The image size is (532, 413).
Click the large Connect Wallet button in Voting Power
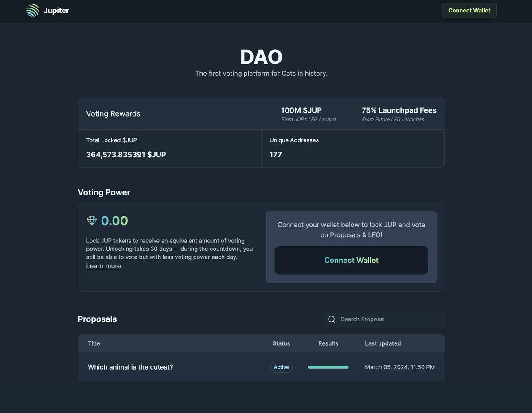pyautogui.click(x=351, y=260)
